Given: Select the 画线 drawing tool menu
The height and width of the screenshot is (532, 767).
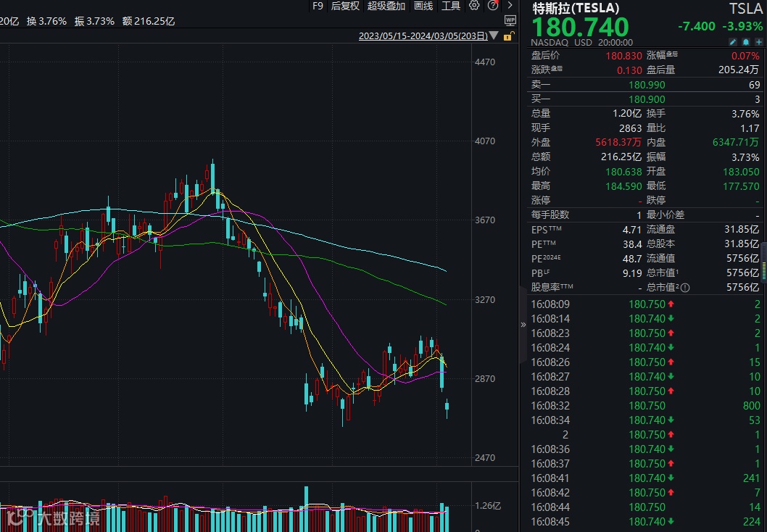Looking at the screenshot, I should pos(423,6).
